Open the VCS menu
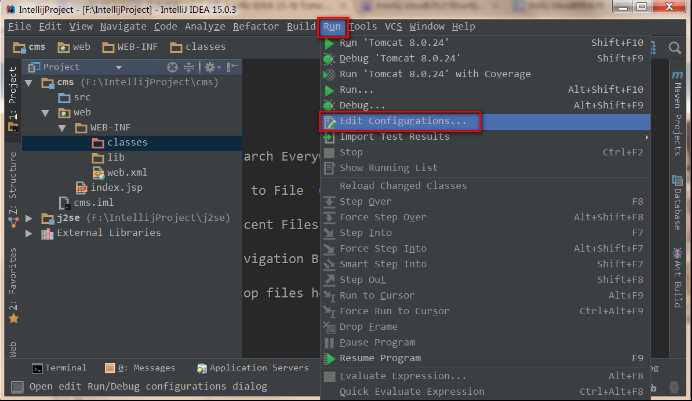 pyautogui.click(x=393, y=26)
